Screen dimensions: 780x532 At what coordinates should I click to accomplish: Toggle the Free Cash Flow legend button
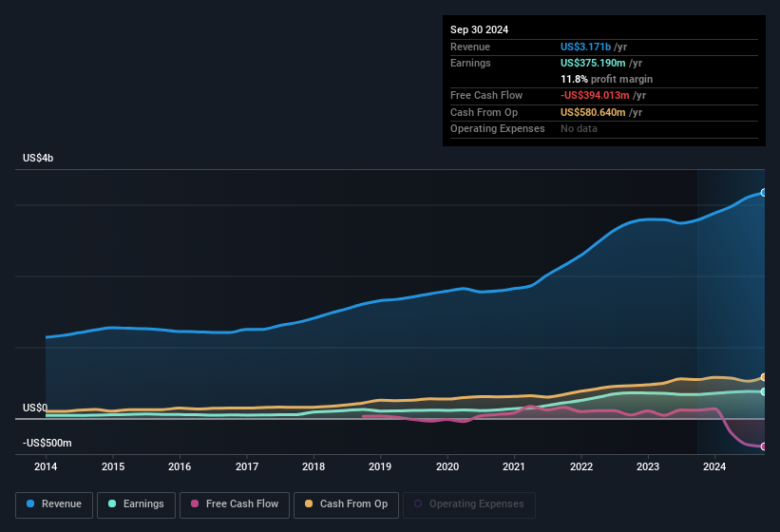[235, 504]
